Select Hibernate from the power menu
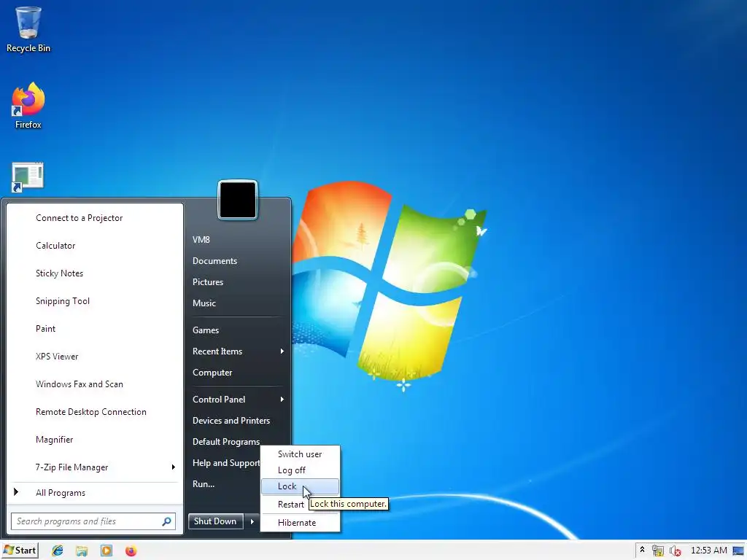The width and height of the screenshot is (747, 560). (x=300, y=523)
